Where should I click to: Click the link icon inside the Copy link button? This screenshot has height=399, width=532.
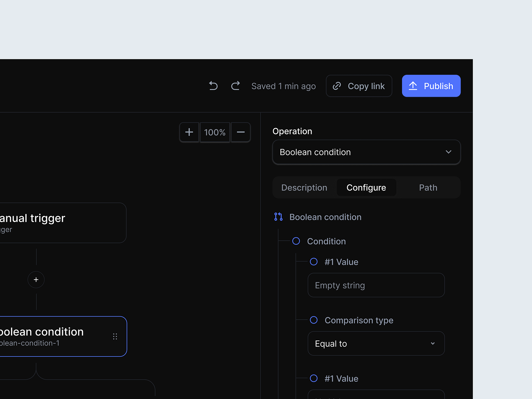(x=337, y=86)
